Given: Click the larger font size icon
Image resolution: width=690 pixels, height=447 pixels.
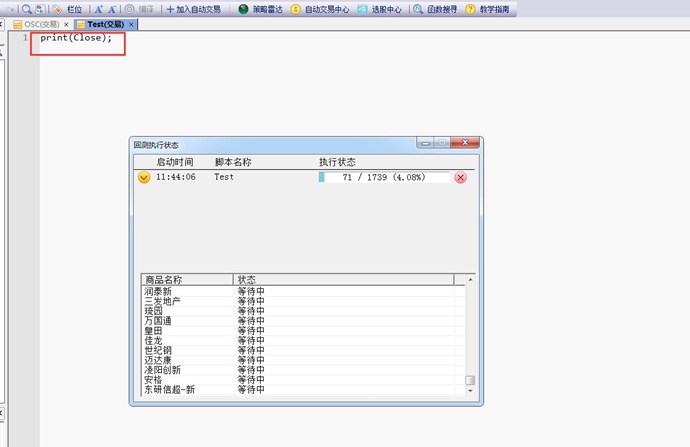Looking at the screenshot, I should (x=99, y=8).
